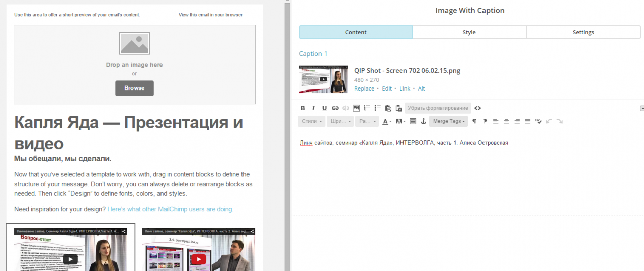The width and height of the screenshot is (644, 271).
Task: Open source code view icon
Action: (x=478, y=108)
